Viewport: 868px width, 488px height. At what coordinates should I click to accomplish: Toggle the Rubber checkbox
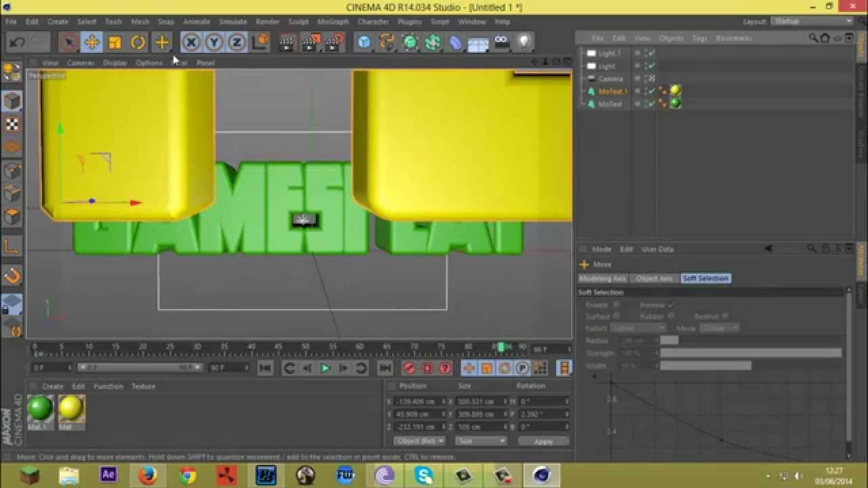(x=671, y=317)
